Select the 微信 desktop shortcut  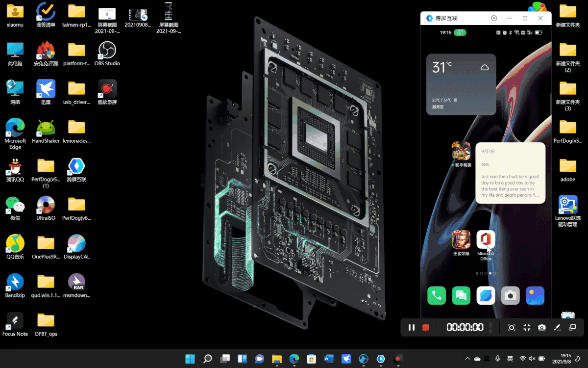click(15, 209)
